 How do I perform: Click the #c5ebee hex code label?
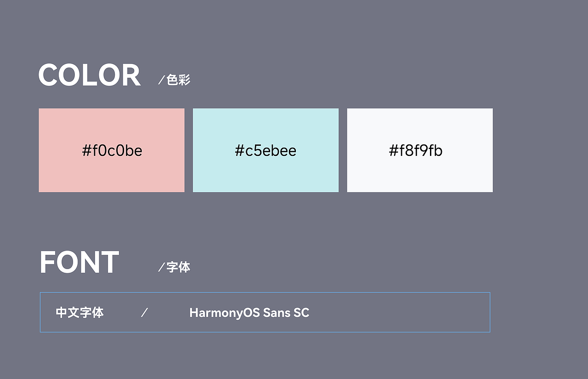click(x=266, y=150)
